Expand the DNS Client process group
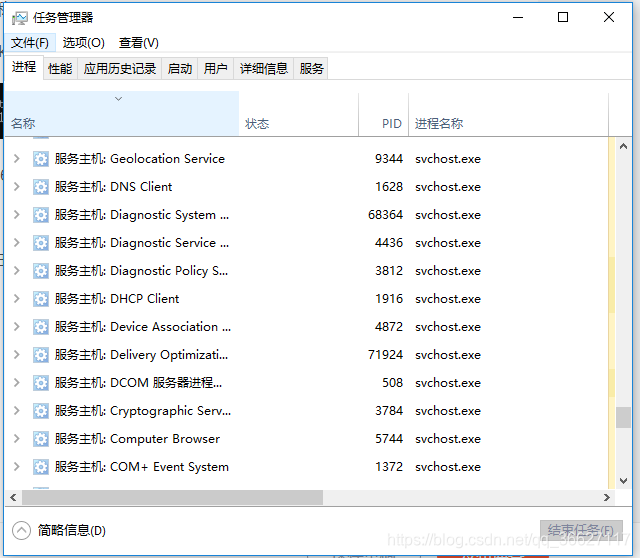 [16, 187]
